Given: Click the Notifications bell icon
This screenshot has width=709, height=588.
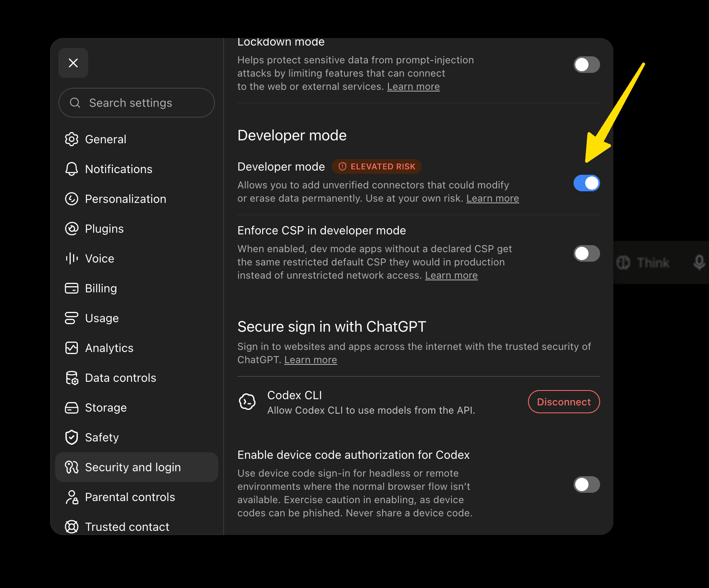Looking at the screenshot, I should [x=72, y=169].
